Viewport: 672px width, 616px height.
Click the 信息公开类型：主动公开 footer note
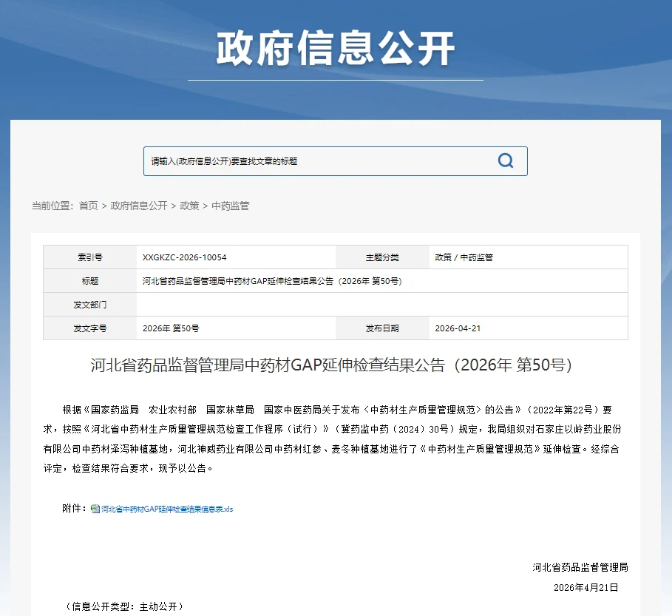point(124,606)
